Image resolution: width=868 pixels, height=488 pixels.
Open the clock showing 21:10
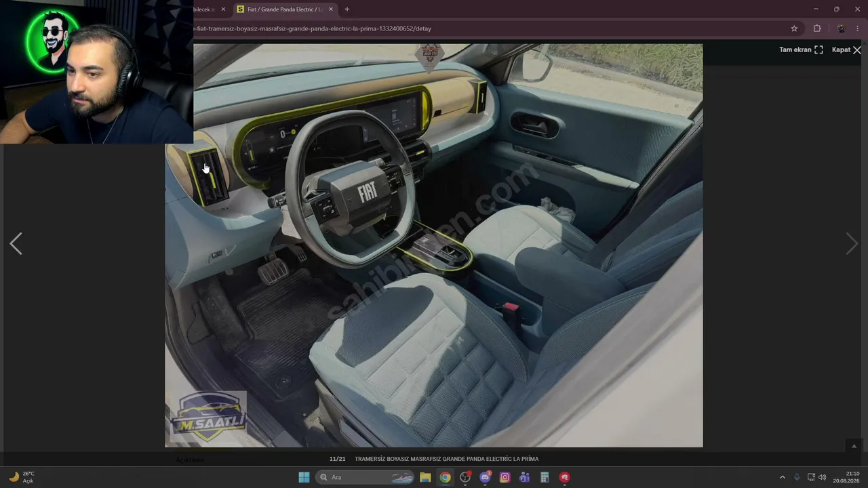pos(846,477)
